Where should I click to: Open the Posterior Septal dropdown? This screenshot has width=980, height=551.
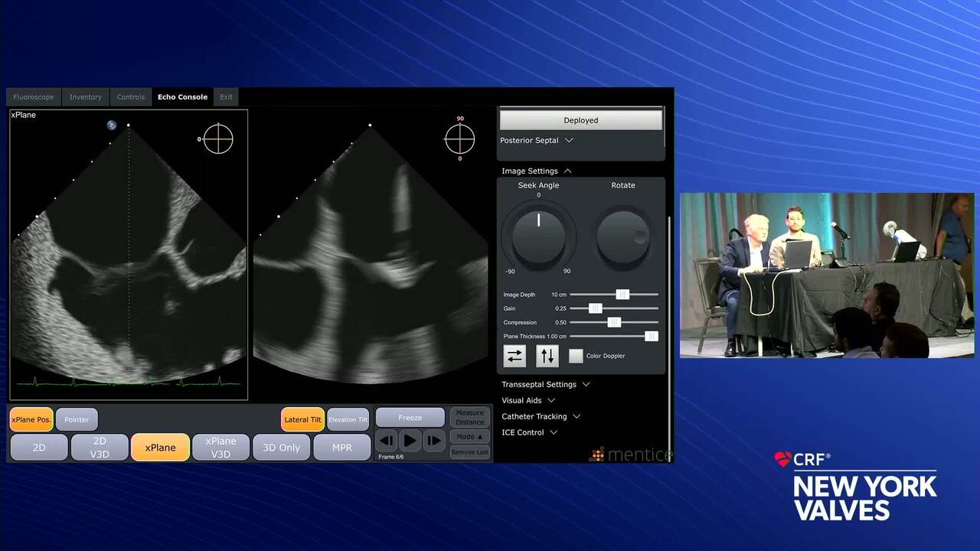[x=536, y=141]
